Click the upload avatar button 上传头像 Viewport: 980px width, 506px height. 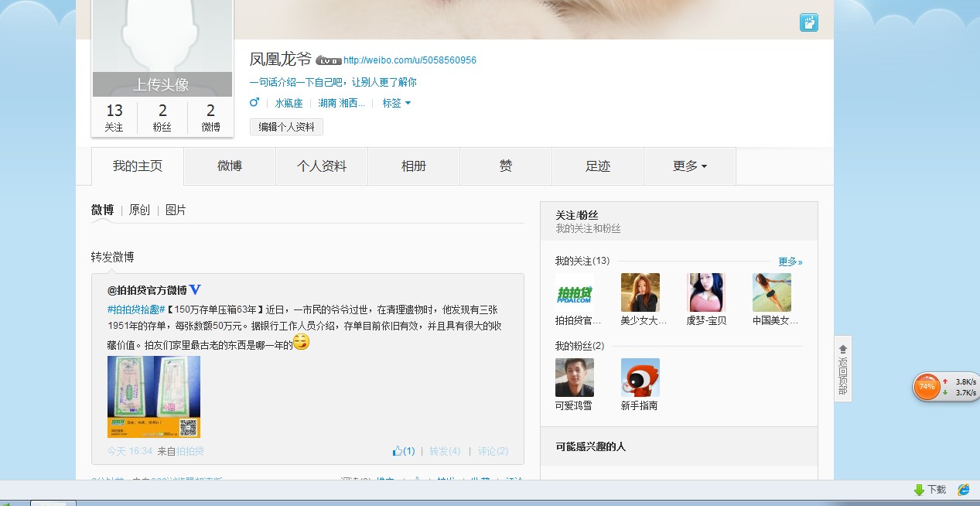coord(162,84)
